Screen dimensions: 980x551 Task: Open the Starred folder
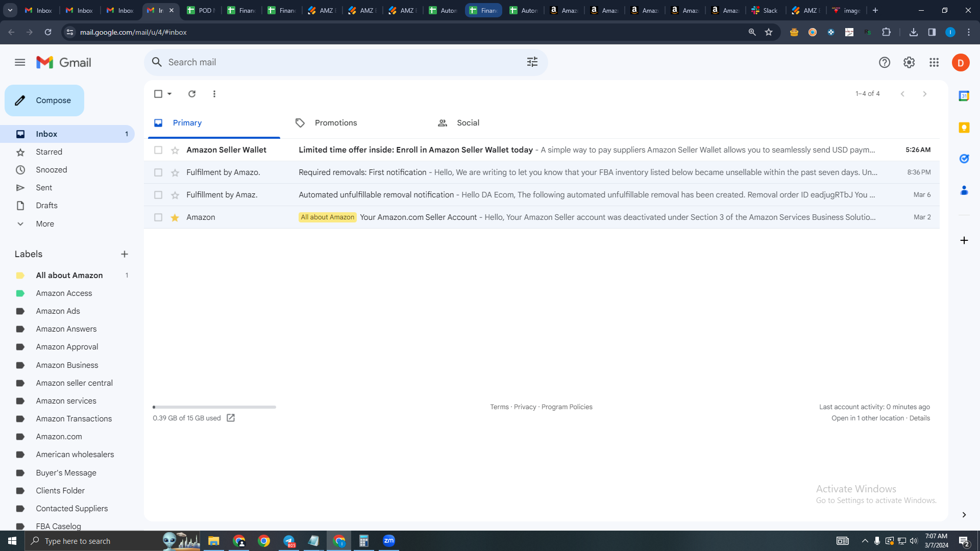pyautogui.click(x=49, y=152)
